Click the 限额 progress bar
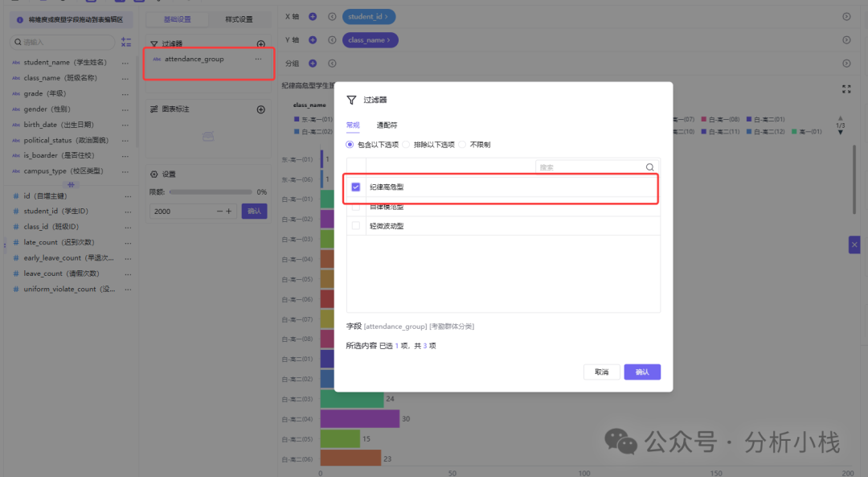868x477 pixels. coord(211,192)
